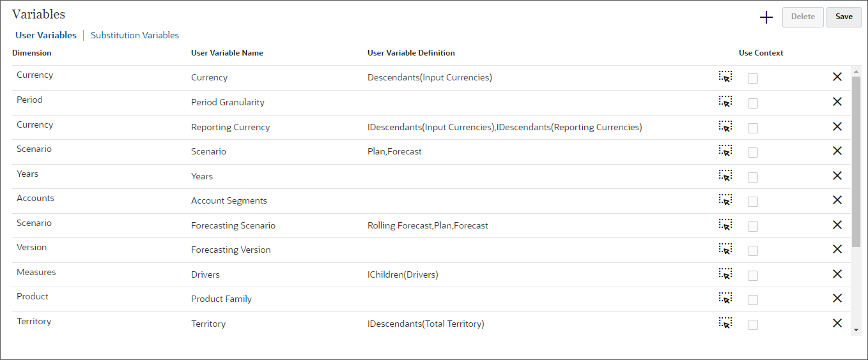This screenshot has height=360, width=868.
Task: Remove the Account Segments variable row
Action: click(x=837, y=200)
